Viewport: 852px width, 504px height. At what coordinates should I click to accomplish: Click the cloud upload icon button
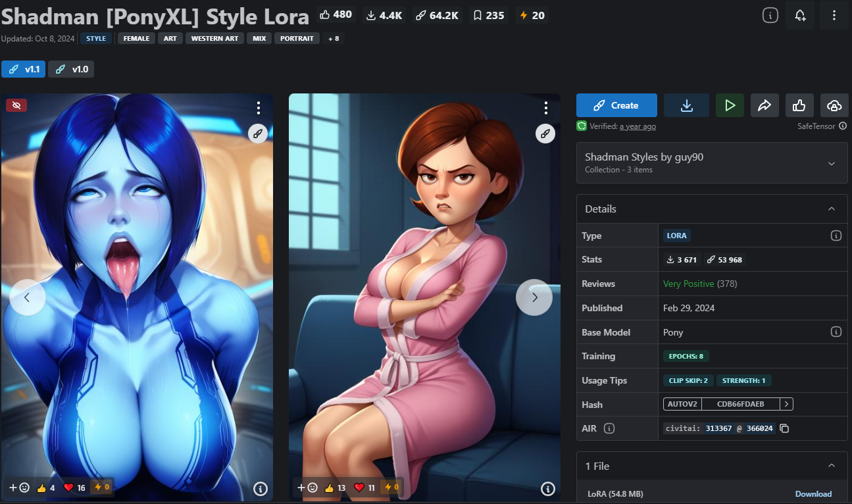(834, 105)
